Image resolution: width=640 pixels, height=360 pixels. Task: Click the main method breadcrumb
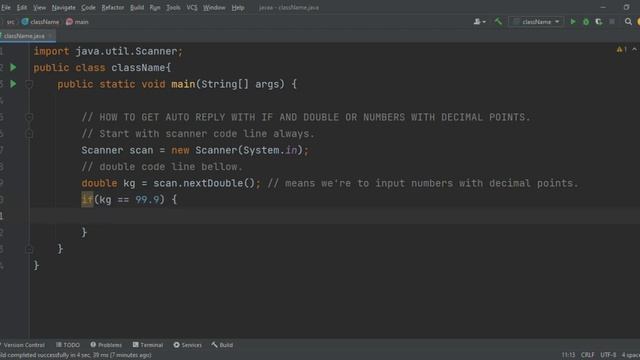coord(78,22)
